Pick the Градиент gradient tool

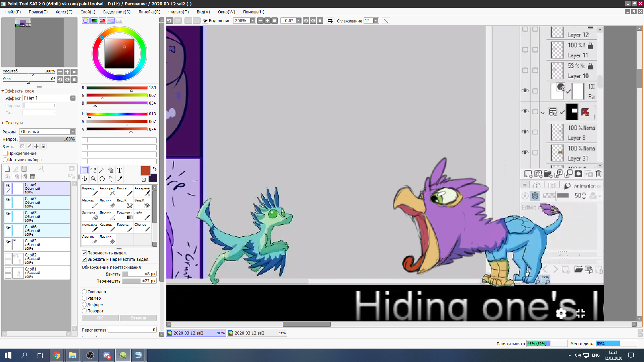click(x=125, y=215)
